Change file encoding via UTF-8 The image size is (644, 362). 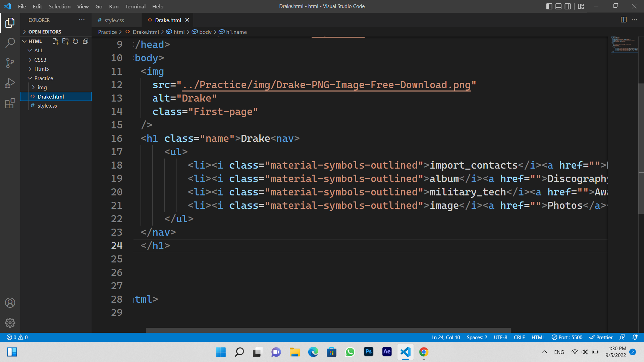pos(500,337)
